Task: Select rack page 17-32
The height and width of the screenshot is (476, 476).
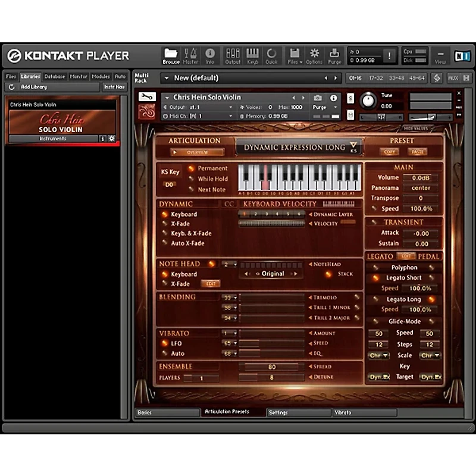Action: (x=376, y=78)
